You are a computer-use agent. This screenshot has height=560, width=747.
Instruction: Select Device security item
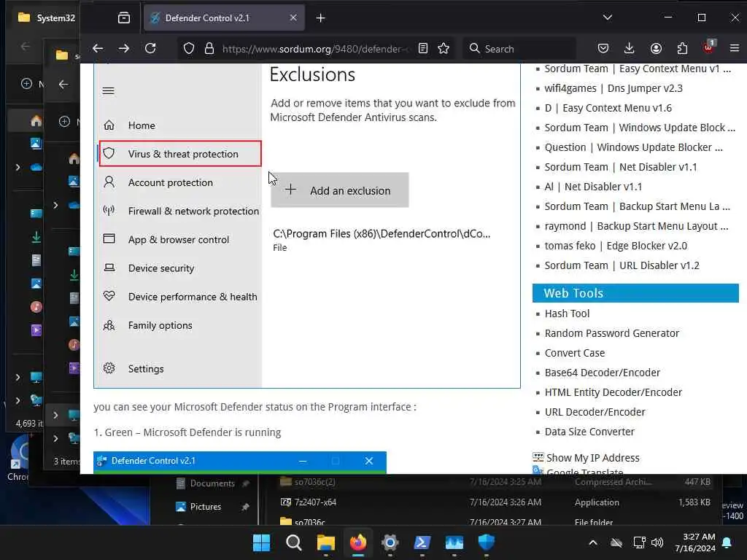tap(161, 268)
